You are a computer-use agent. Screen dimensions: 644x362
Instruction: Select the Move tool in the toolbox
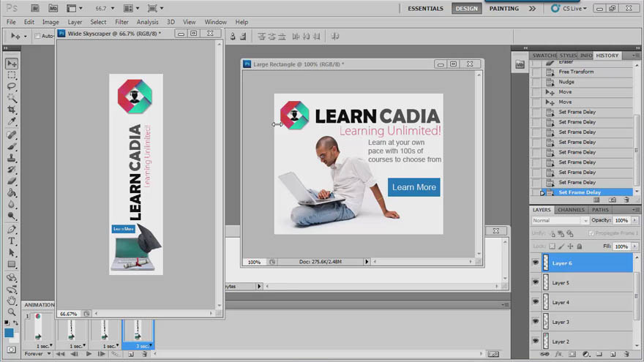pos(12,64)
